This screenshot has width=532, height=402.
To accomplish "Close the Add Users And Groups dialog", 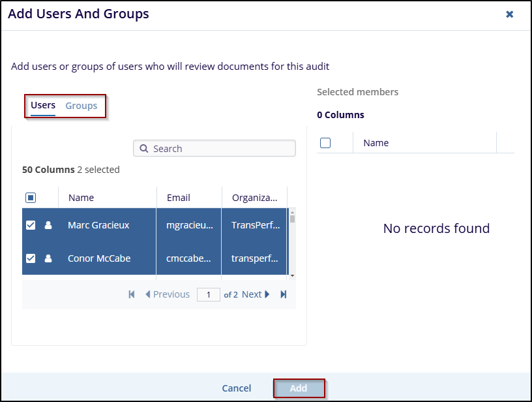I will (x=510, y=14).
